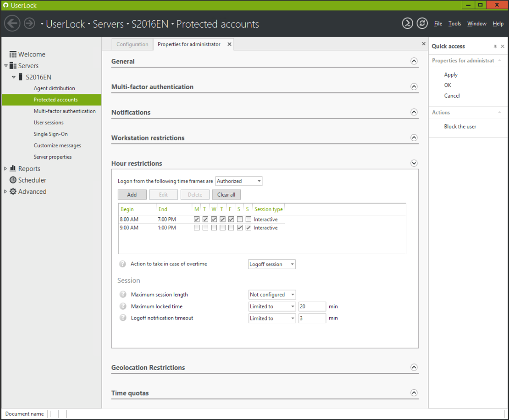Pin the Quick access panel
The height and width of the screenshot is (420, 509).
tap(495, 46)
